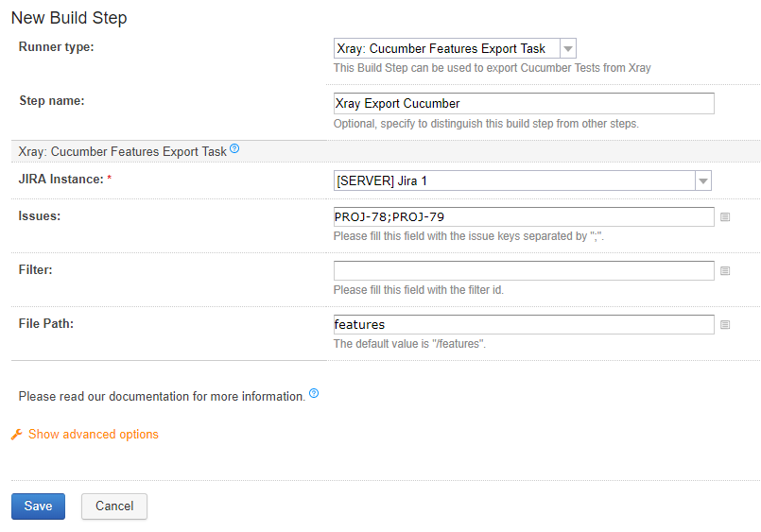Click parameter picker icon next to File Path field
Viewport: 761px width, 532px height.
click(x=725, y=325)
